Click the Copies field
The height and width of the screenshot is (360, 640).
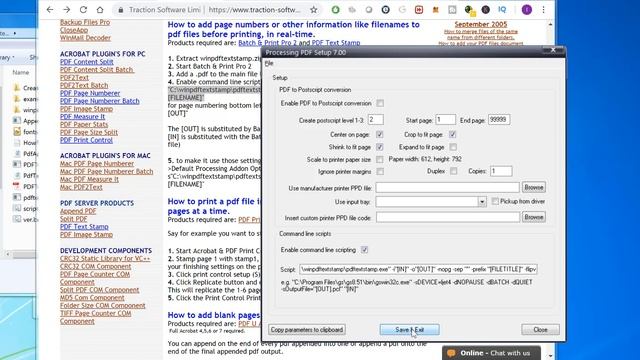click(501, 171)
